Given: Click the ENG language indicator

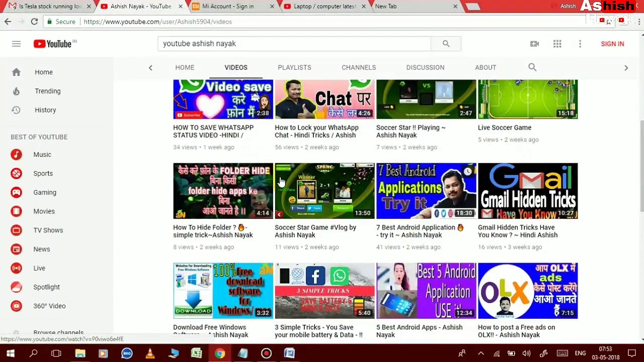Looking at the screenshot, I should (580, 353).
